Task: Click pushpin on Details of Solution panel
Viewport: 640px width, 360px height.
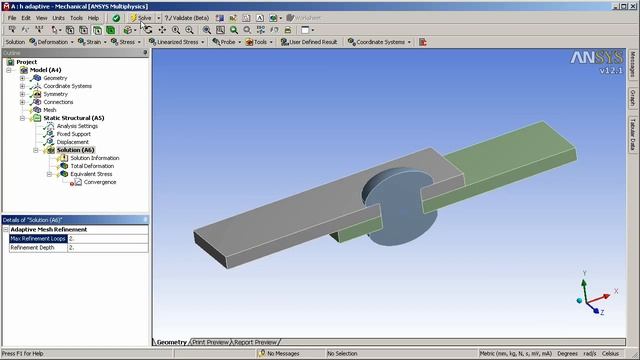Action: click(145, 220)
